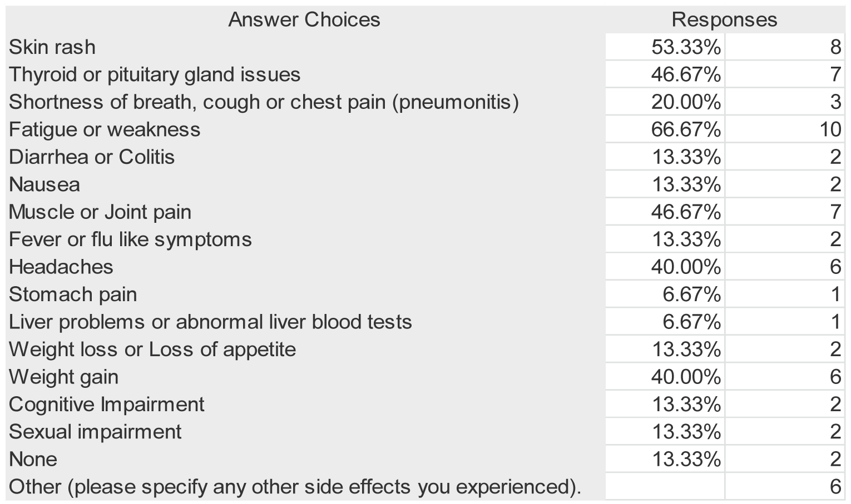This screenshot has width=851, height=504.
Task: Select the Diarrhea or Colitis label
Action: (x=92, y=157)
